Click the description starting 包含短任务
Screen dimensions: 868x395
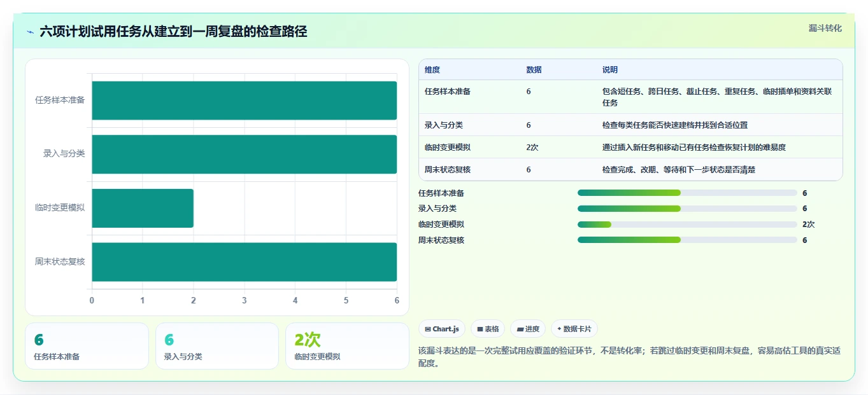[717, 97]
